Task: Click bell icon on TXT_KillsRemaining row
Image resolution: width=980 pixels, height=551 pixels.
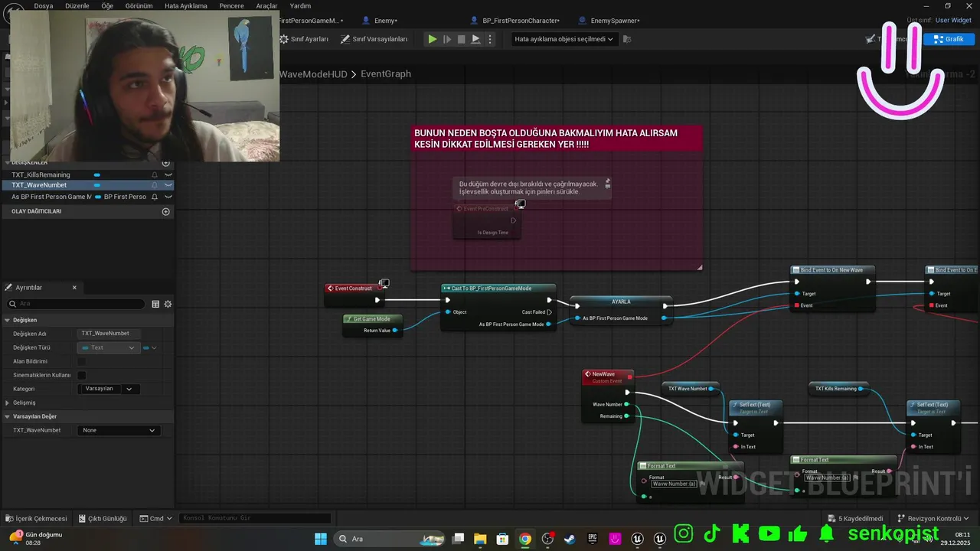Action: coord(155,174)
